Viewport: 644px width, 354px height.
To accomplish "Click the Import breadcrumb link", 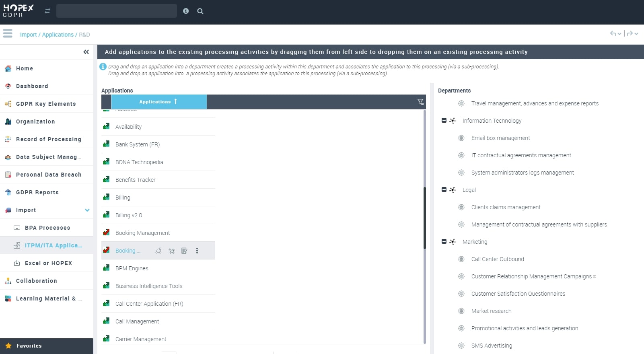I will [x=28, y=35].
